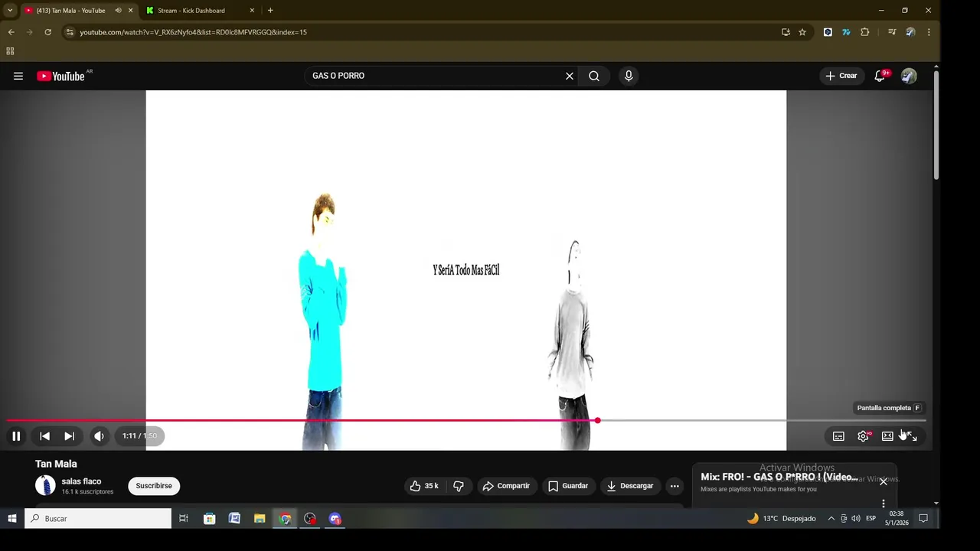Open the extensions puzzle menu
The image size is (980, 551).
pos(865,32)
